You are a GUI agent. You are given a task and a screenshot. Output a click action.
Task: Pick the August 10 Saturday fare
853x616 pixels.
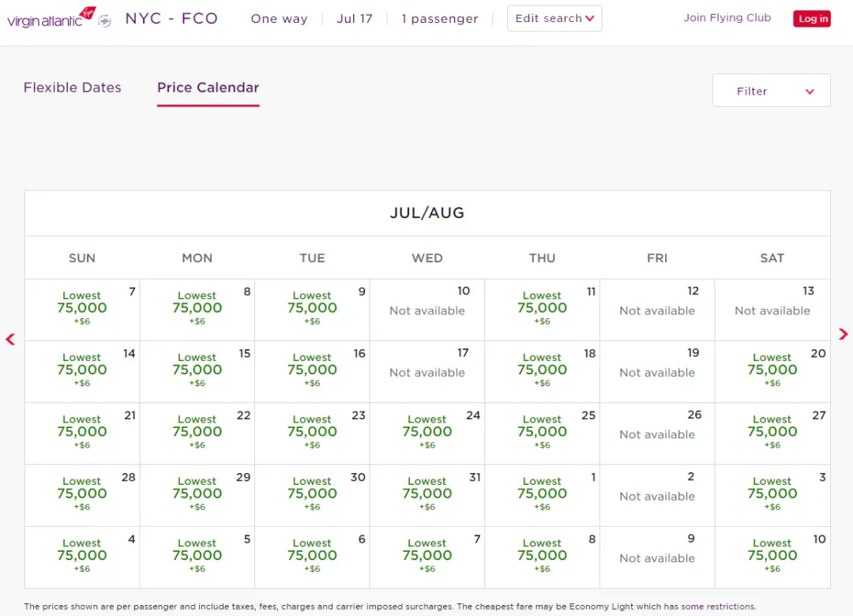[772, 556]
